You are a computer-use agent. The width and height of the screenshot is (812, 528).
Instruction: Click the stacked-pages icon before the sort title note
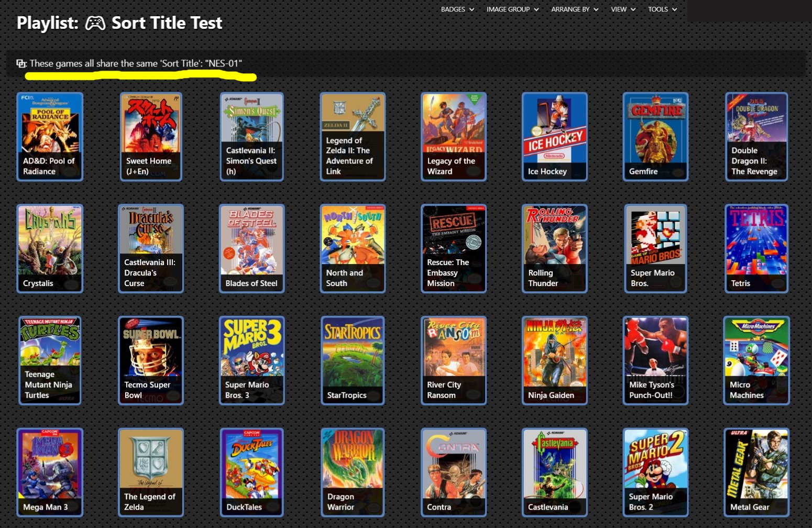21,63
